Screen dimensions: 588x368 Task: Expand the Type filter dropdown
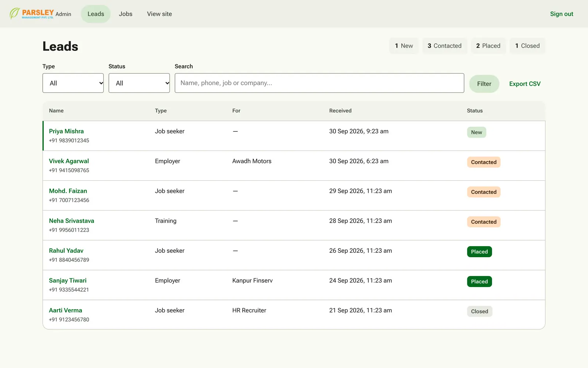[x=73, y=83]
